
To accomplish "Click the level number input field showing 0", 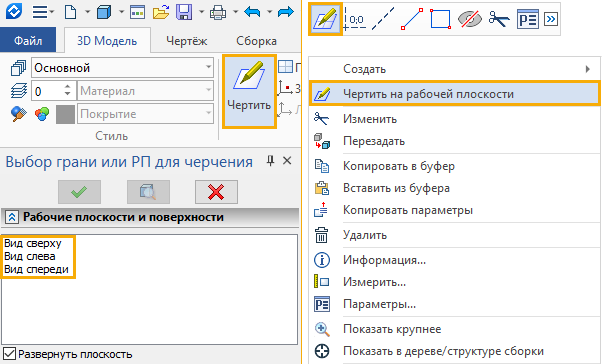I will pos(48,91).
